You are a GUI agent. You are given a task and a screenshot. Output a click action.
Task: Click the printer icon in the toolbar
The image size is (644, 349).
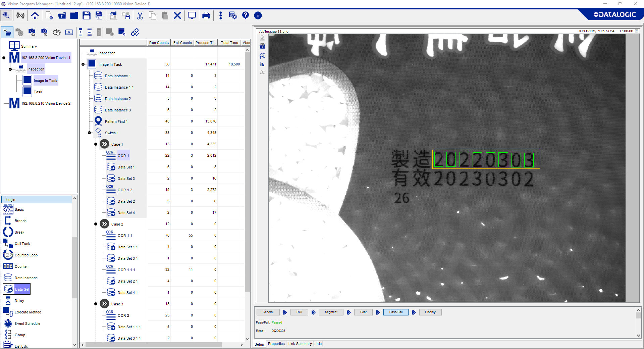(x=206, y=15)
